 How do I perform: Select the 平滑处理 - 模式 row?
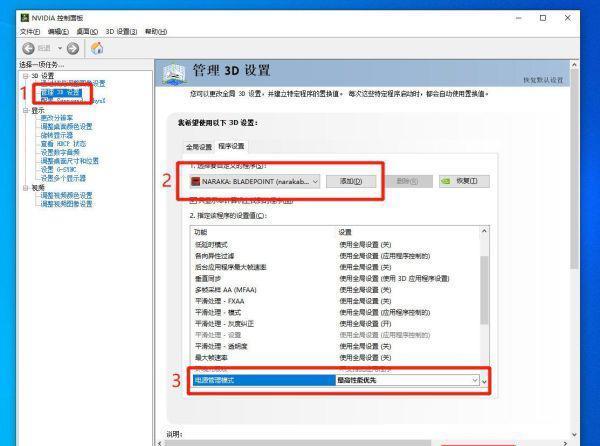(335, 313)
